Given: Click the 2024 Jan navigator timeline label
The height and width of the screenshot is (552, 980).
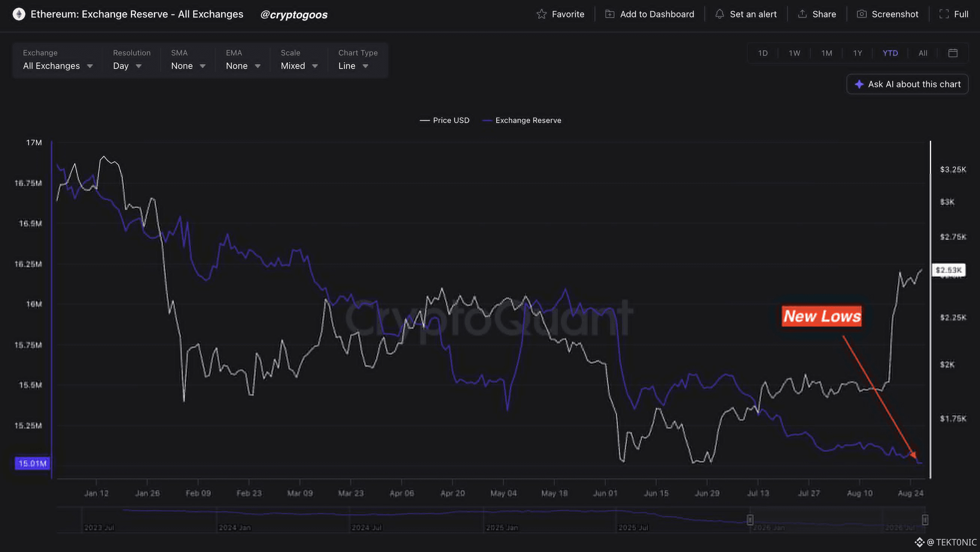Looking at the screenshot, I should pos(235,528).
